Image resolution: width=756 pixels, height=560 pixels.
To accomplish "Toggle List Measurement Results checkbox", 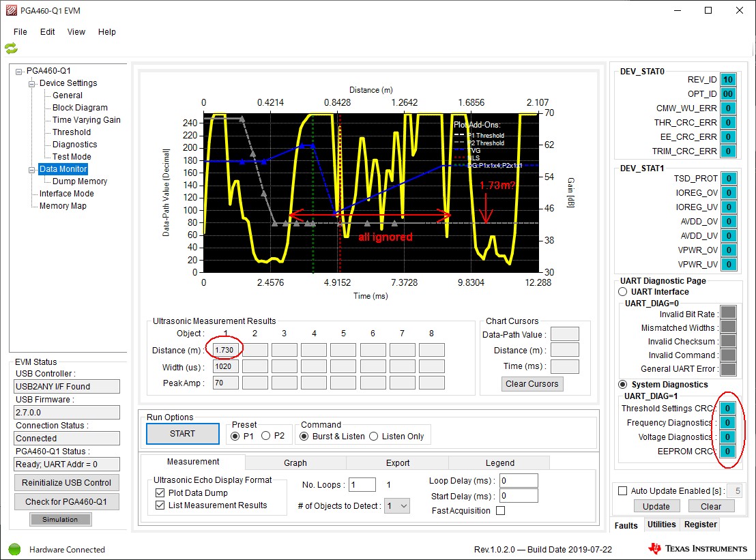I will pos(160,505).
